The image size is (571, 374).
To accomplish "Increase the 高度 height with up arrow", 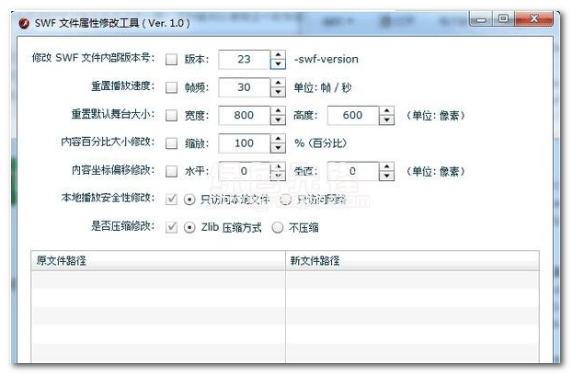I will (387, 111).
